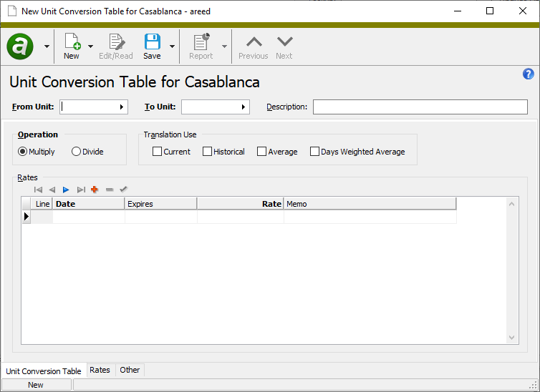This screenshot has width=540, height=392.
Task: Open the blue help question mark
Action: click(529, 74)
